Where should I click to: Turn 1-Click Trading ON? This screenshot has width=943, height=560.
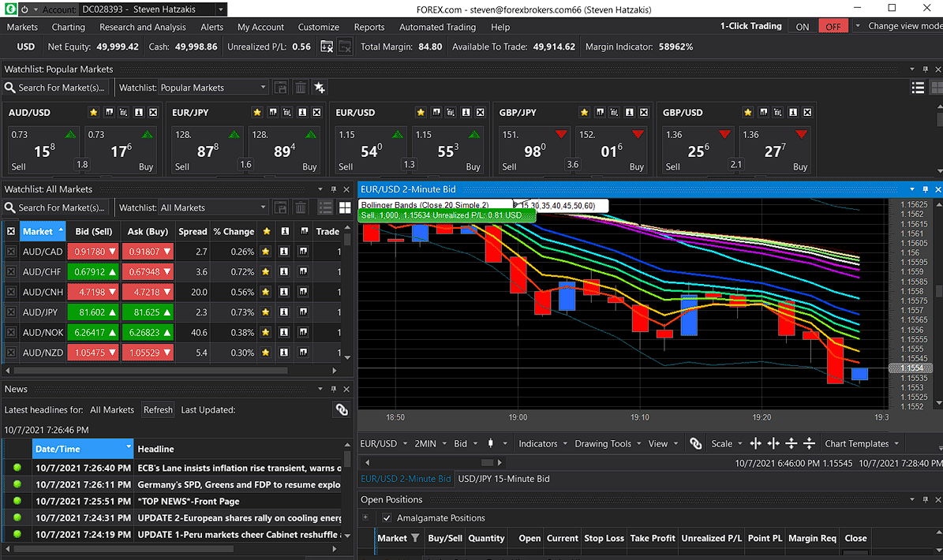coord(803,26)
